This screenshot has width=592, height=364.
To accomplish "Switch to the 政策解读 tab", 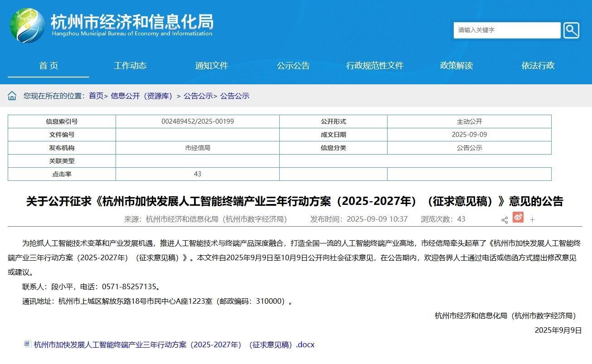I will coord(456,65).
